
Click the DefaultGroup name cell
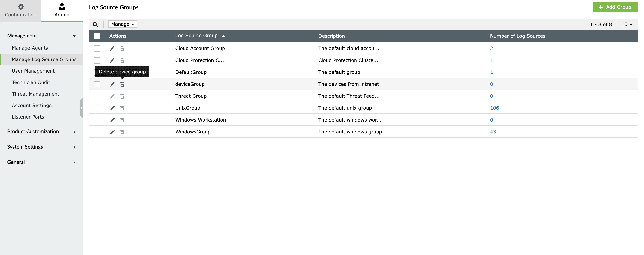(x=191, y=72)
